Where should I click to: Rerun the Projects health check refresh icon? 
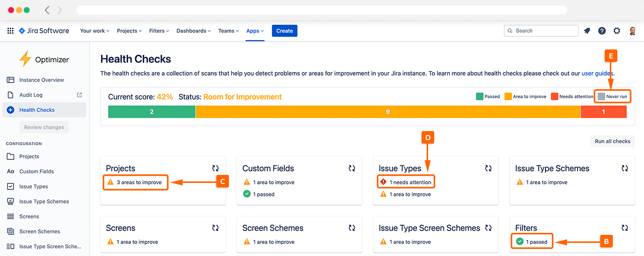pyautogui.click(x=215, y=168)
